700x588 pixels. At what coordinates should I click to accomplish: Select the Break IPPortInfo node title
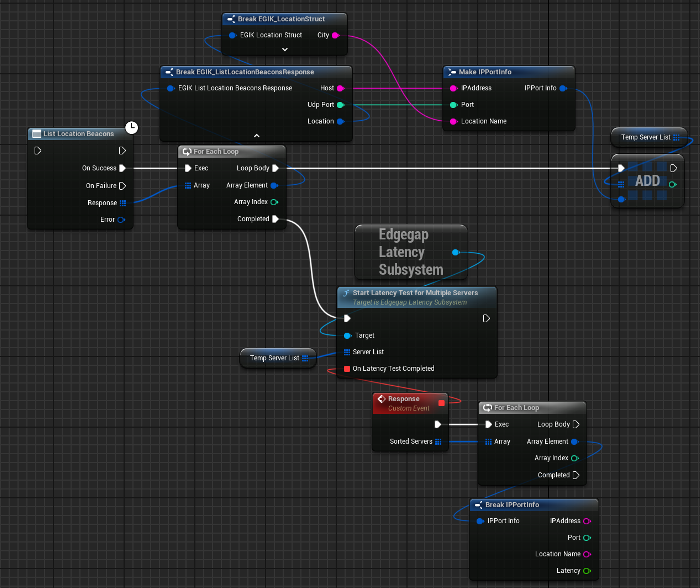[x=512, y=505]
